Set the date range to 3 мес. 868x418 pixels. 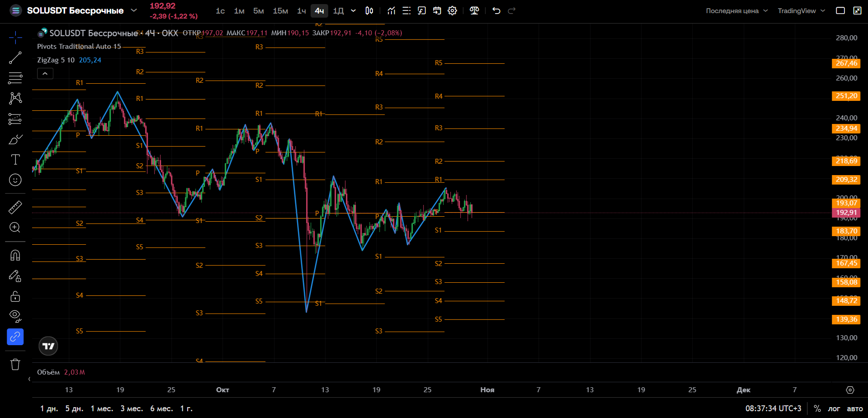pyautogui.click(x=132, y=408)
